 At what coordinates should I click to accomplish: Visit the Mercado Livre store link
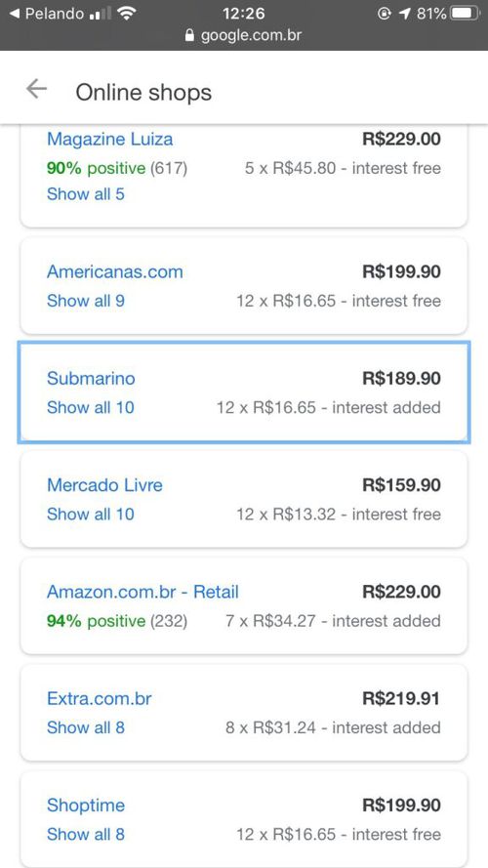[x=105, y=485]
